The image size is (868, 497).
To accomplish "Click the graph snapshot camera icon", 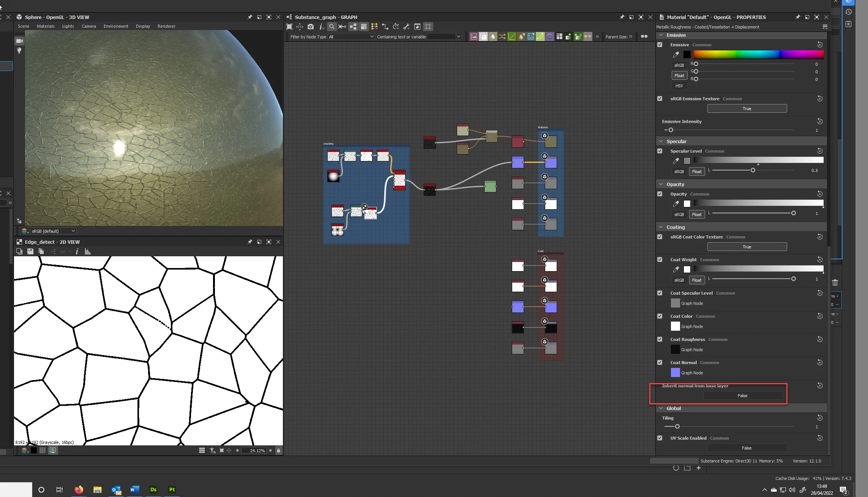I will tap(311, 27).
